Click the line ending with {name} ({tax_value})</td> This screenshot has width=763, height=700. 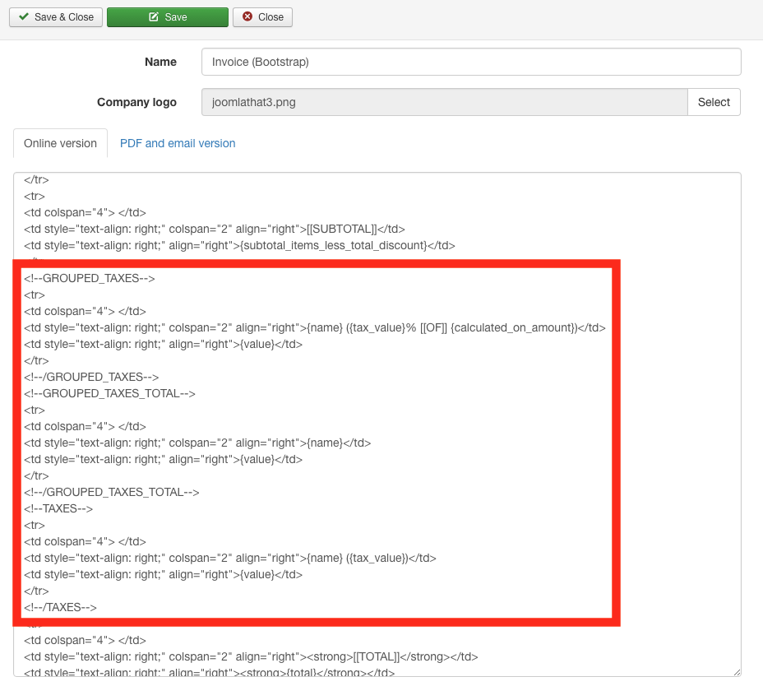point(229,558)
